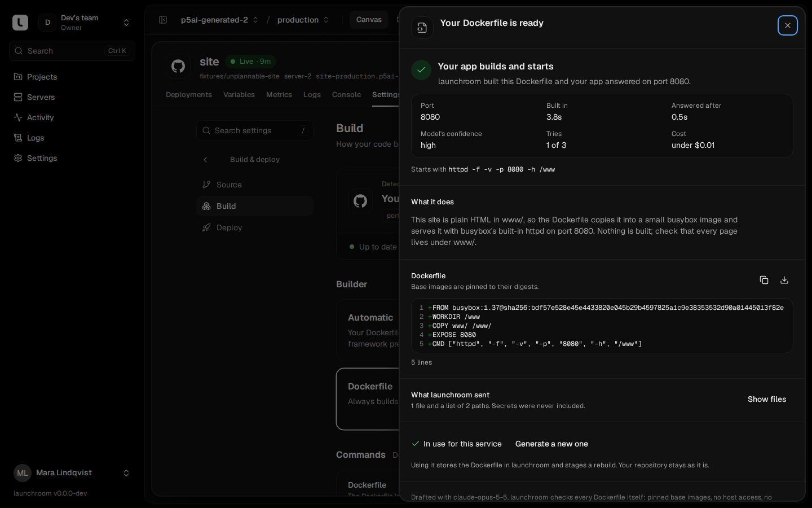Click the start command 'httpd -f -v -p 8080 -h /www'
The width and height of the screenshot is (812, 508).
(502, 169)
